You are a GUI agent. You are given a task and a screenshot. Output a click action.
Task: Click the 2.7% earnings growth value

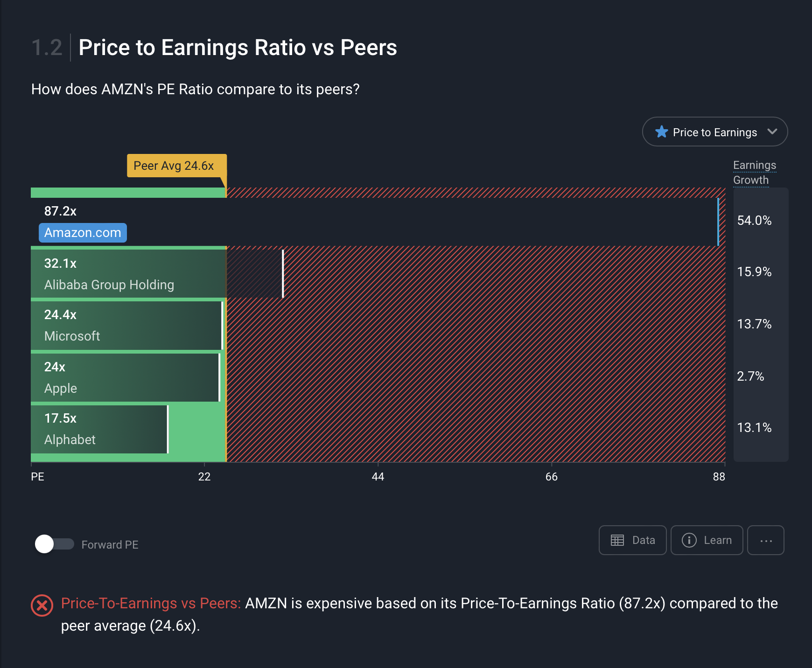click(x=750, y=376)
